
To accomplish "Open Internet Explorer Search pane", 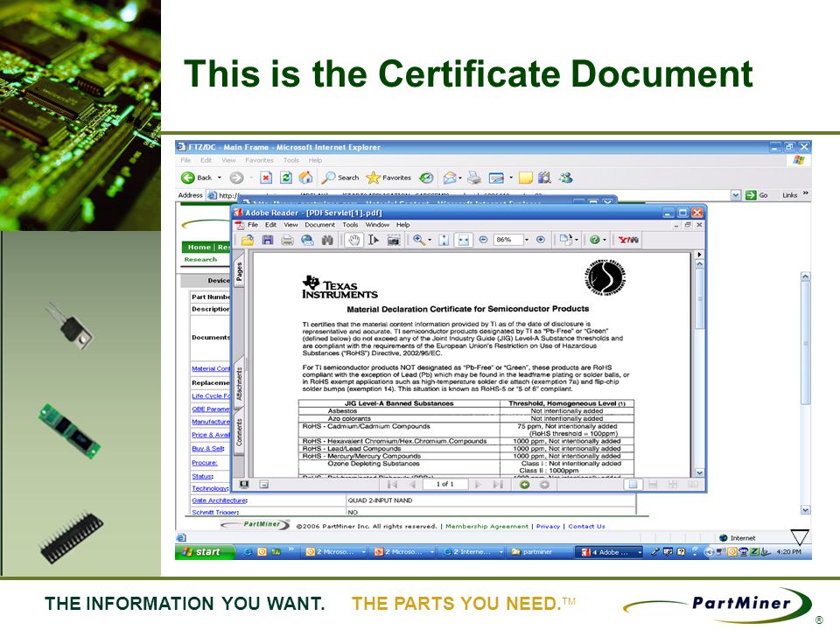I will (340, 178).
